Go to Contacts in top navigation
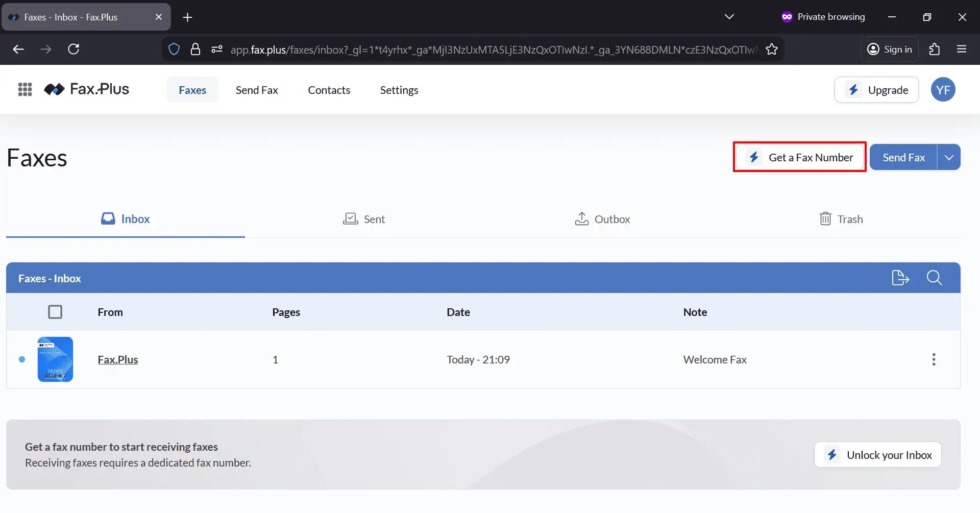980x513 pixels. point(329,90)
